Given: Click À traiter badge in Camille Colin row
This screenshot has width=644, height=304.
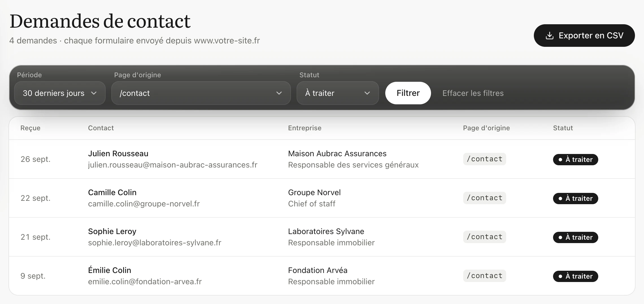Looking at the screenshot, I should click(x=575, y=199).
